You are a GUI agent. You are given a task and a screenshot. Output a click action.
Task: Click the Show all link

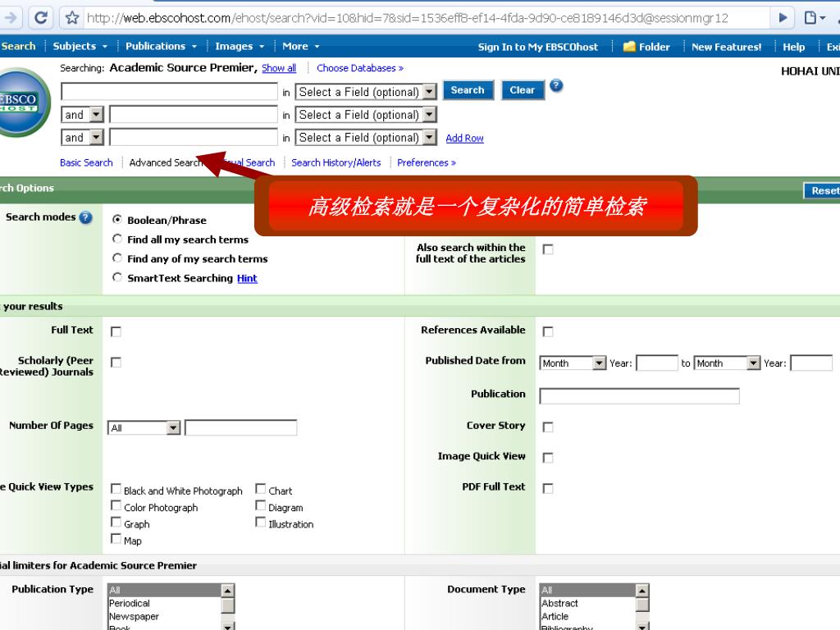tap(279, 68)
